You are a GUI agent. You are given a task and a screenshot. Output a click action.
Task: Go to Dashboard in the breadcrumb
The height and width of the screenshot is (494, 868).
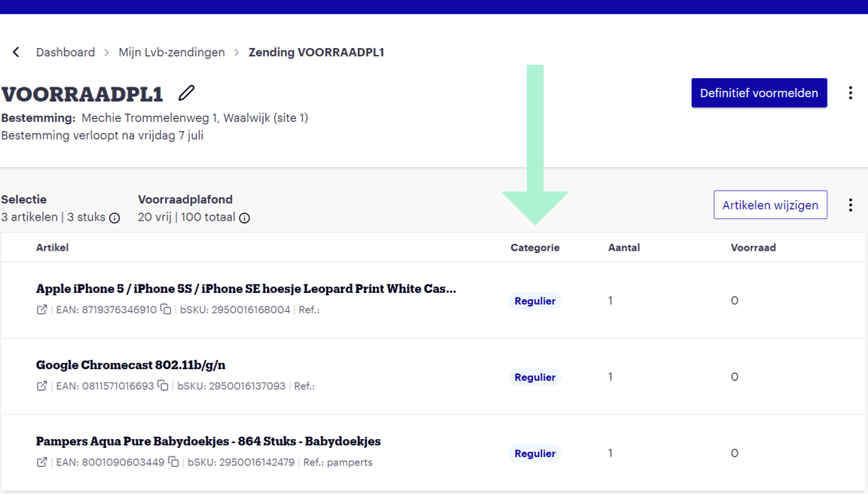point(66,52)
